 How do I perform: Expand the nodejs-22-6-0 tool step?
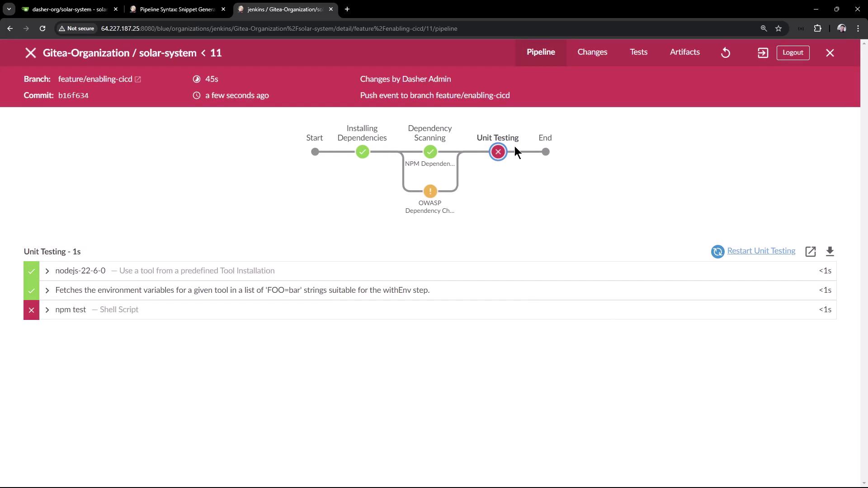47,271
